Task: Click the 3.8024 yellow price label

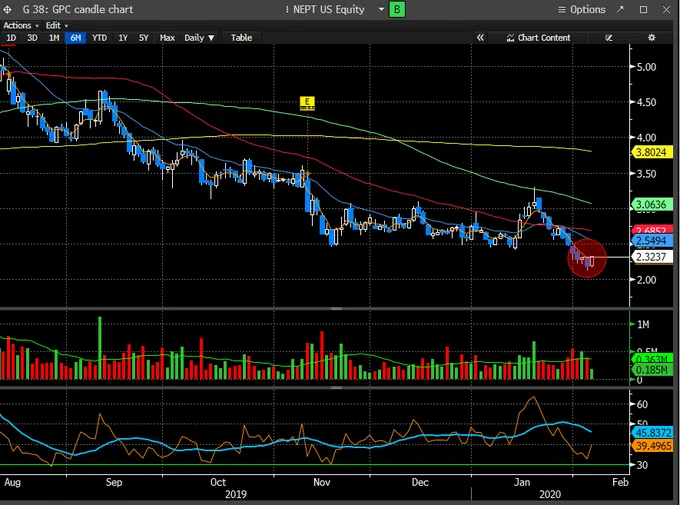Action: click(651, 152)
